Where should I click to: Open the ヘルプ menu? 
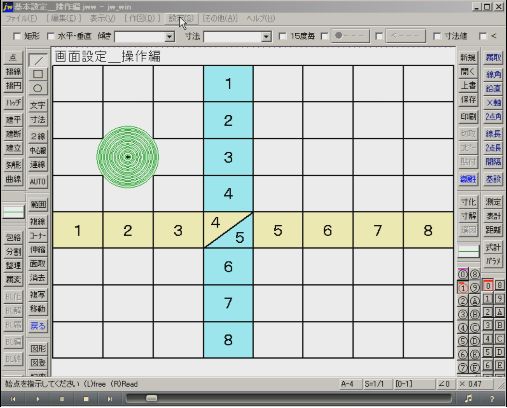261,19
